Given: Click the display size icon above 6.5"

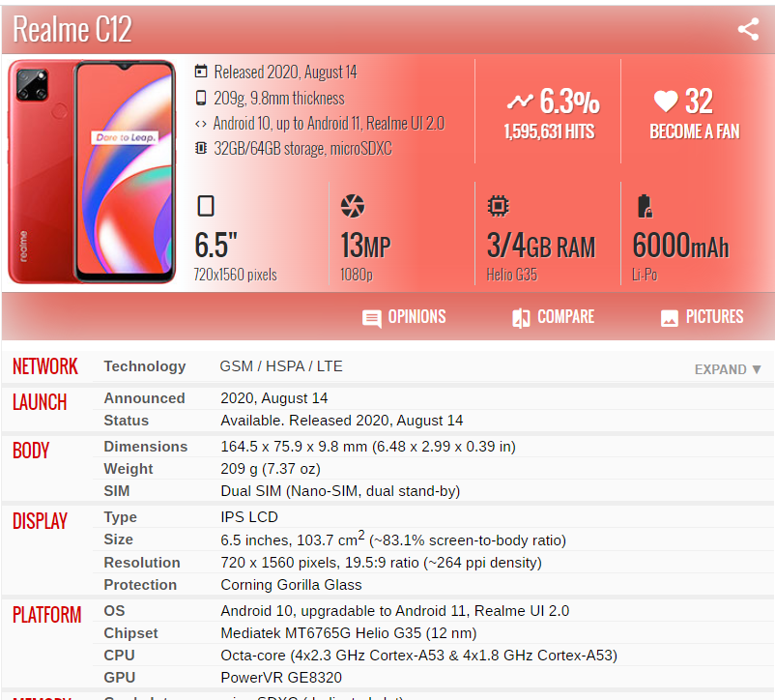Looking at the screenshot, I should click(206, 206).
